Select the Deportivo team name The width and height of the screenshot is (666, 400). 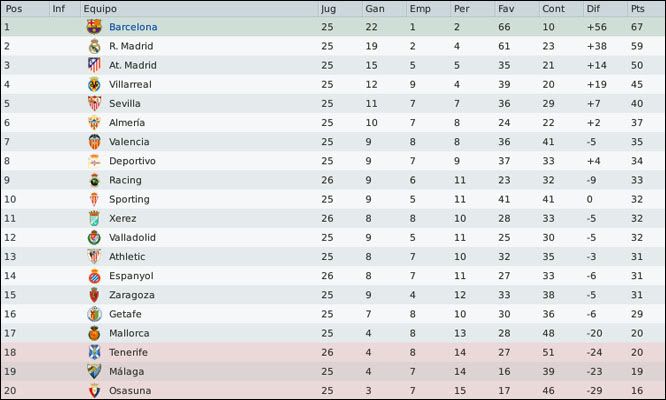point(132,161)
